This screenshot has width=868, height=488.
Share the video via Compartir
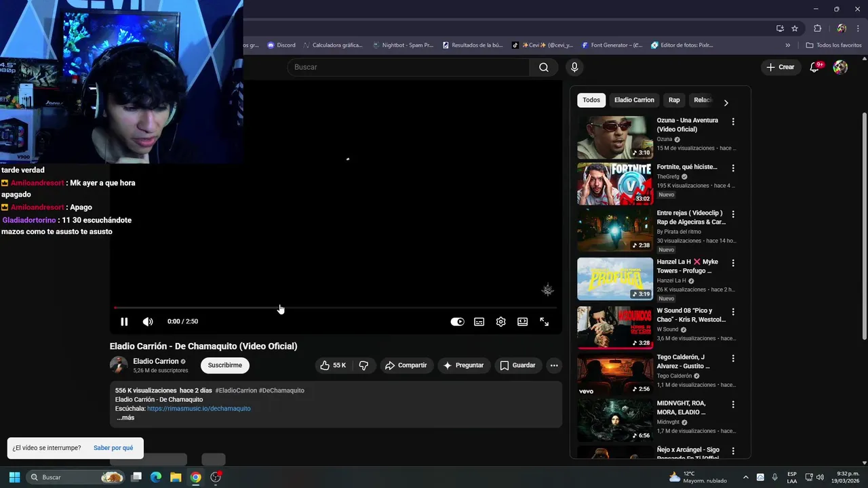406,365
